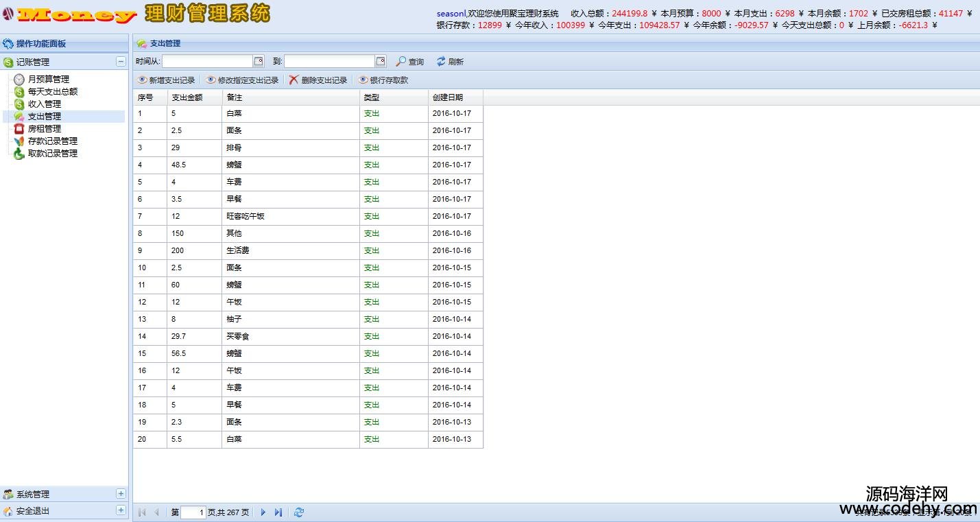This screenshot has width=980, height=522.
Task: Expand the 安全退出 panel
Action: (x=121, y=510)
